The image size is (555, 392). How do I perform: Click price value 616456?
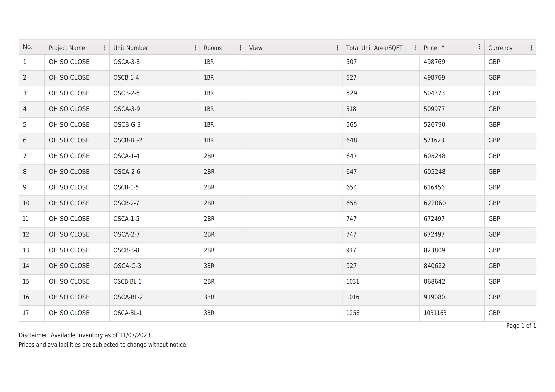[434, 187]
